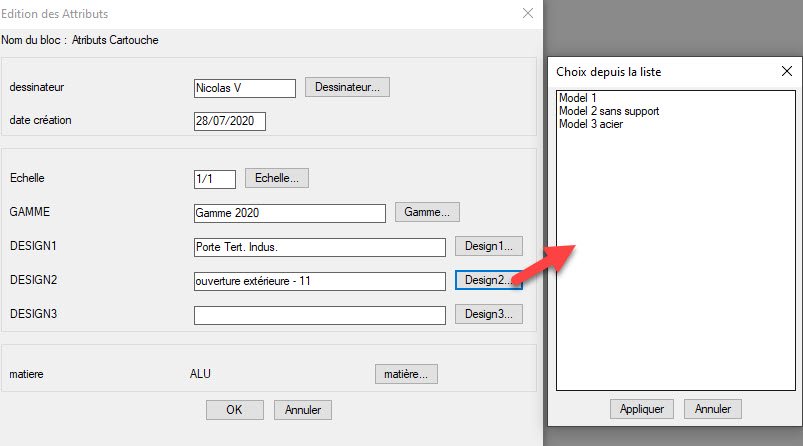This screenshot has height=446, width=803.
Task: Apply the list choice with Appliquer
Action: coord(642,409)
